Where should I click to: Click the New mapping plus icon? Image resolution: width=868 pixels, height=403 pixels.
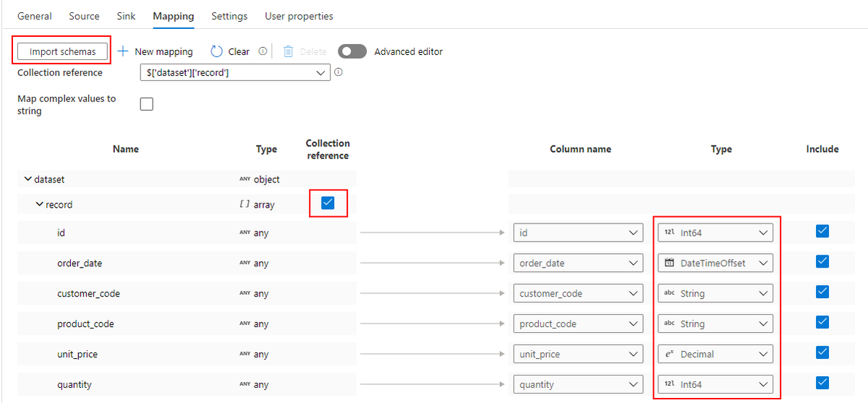pyautogui.click(x=123, y=51)
